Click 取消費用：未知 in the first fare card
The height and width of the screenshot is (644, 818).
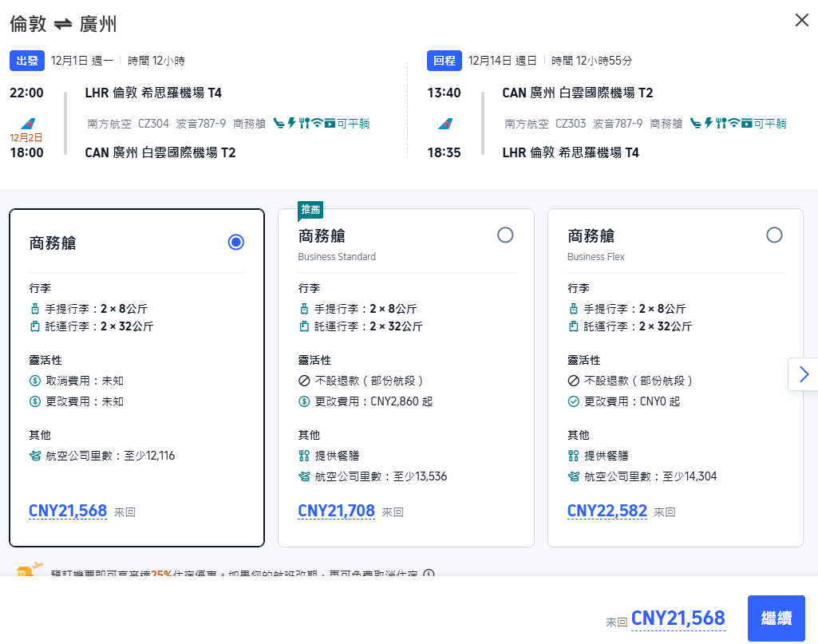(85, 381)
